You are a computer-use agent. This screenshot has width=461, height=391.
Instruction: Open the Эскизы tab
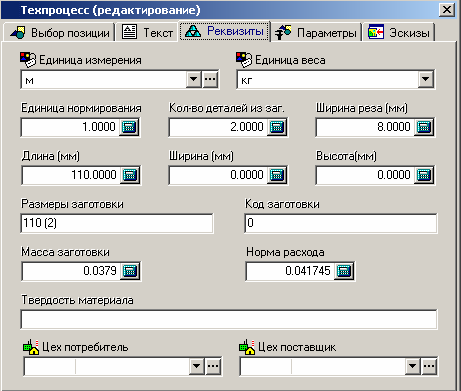[x=399, y=33]
